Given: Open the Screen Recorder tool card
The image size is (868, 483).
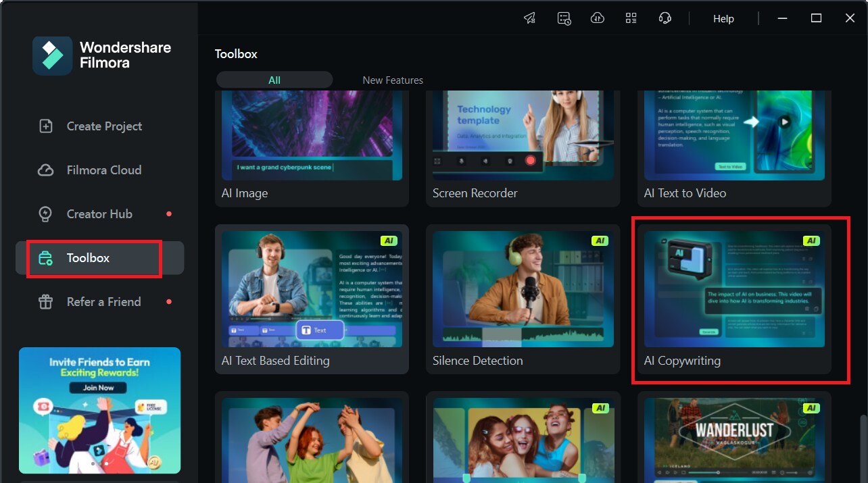Looking at the screenshot, I should [523, 149].
